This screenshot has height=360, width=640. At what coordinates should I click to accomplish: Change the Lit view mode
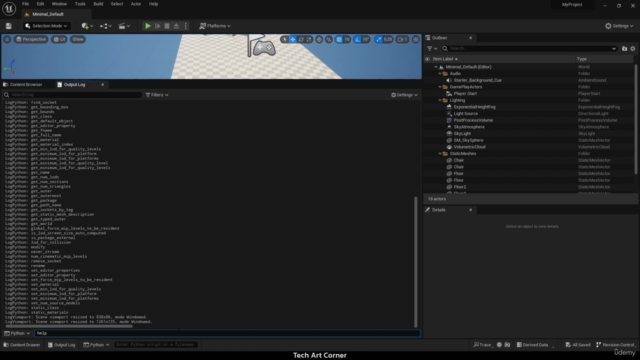[x=60, y=39]
